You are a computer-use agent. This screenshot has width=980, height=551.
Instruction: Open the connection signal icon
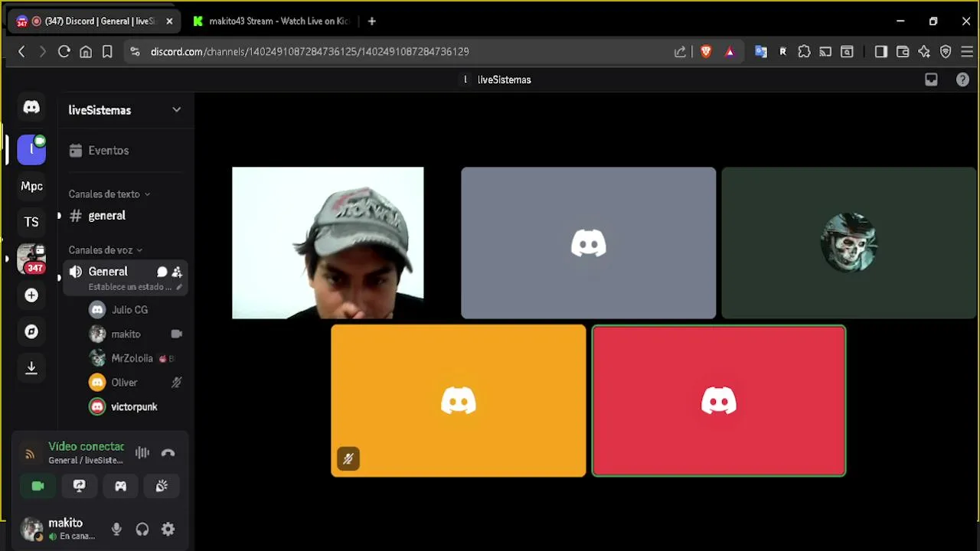[30, 454]
